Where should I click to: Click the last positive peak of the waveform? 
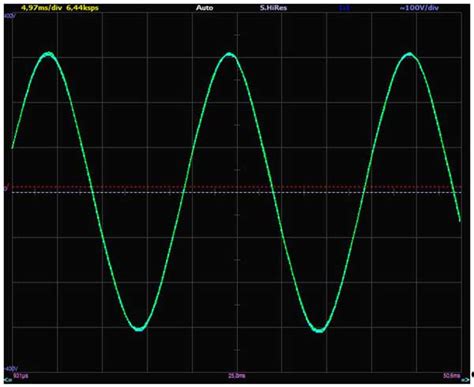[x=409, y=55]
